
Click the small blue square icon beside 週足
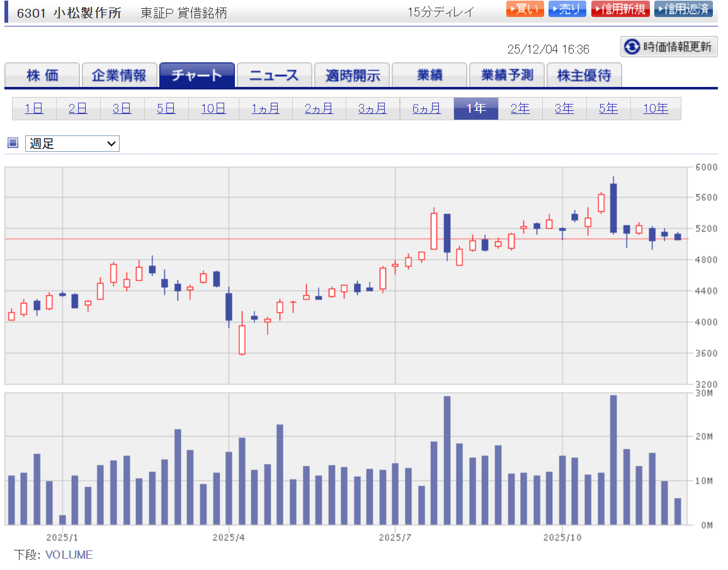pos(13,143)
